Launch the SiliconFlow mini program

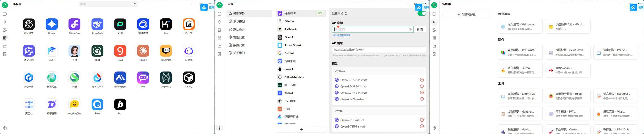click(74, 24)
